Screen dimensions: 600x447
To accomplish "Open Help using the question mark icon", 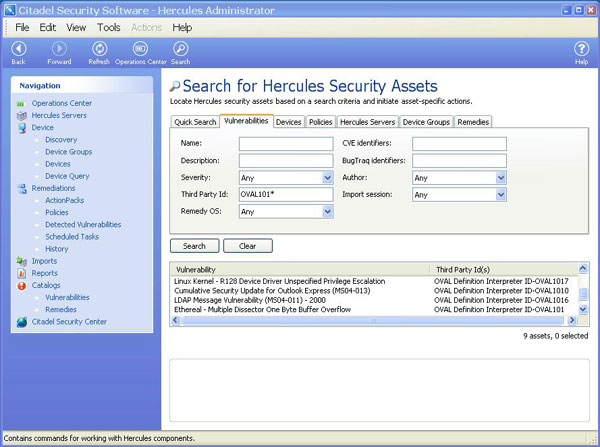I will (x=581, y=48).
